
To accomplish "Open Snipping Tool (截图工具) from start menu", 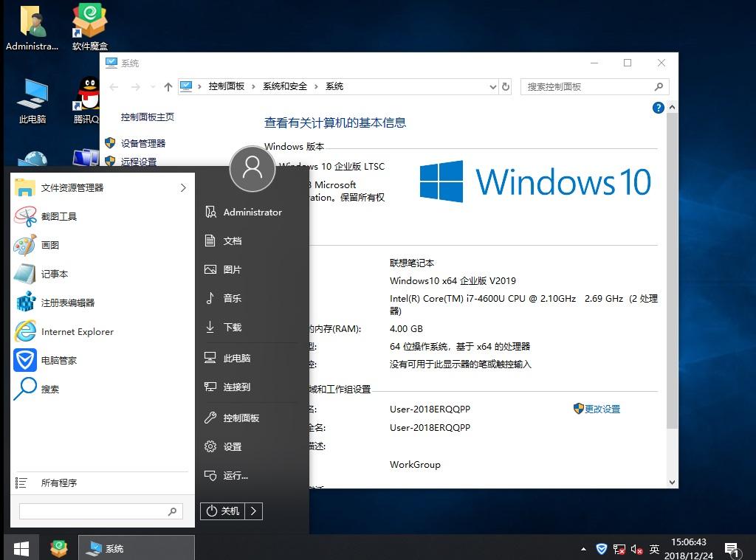I will 58,216.
